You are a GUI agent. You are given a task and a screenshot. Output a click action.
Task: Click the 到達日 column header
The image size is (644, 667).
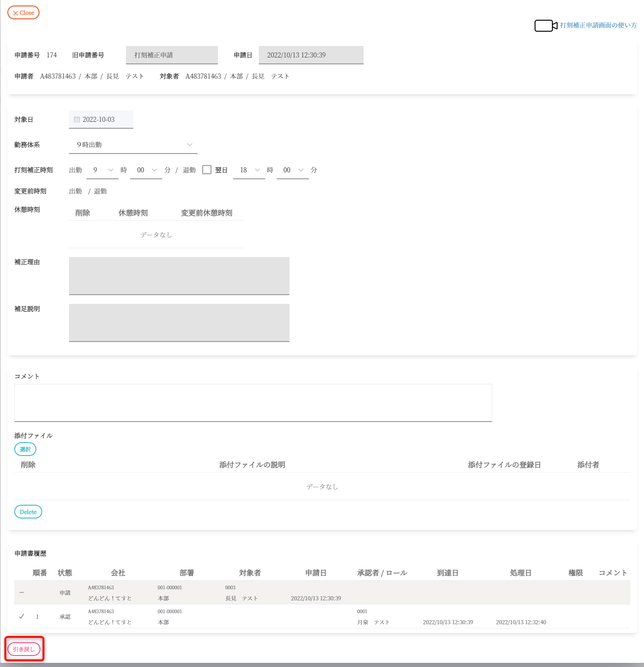point(448,573)
